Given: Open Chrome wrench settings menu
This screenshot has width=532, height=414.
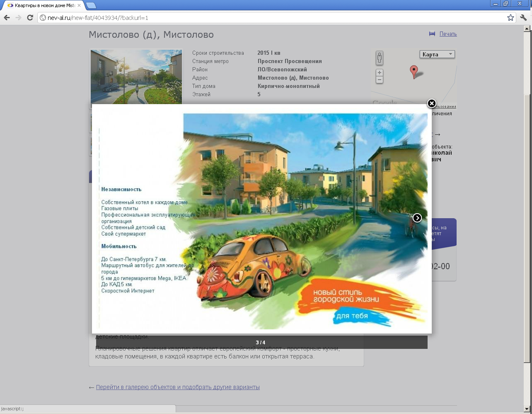Looking at the screenshot, I should 523,17.
